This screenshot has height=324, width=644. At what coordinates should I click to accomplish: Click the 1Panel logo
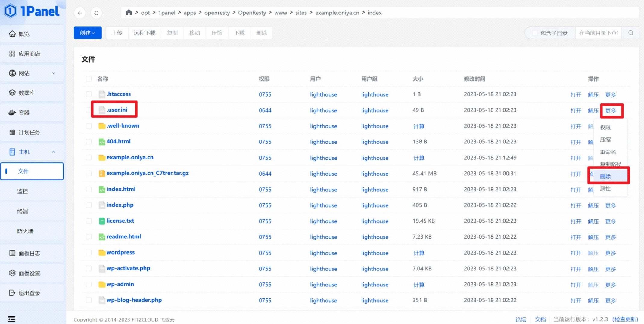(x=32, y=11)
